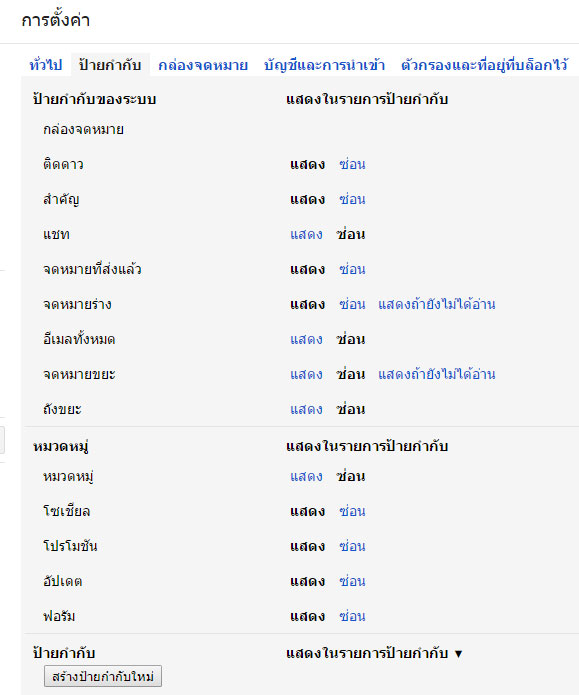The height and width of the screenshot is (695, 579).
Task: Set จดหมายร่าง to แสดงถ้ายังไม่ได้อ่าน
Action: point(437,305)
